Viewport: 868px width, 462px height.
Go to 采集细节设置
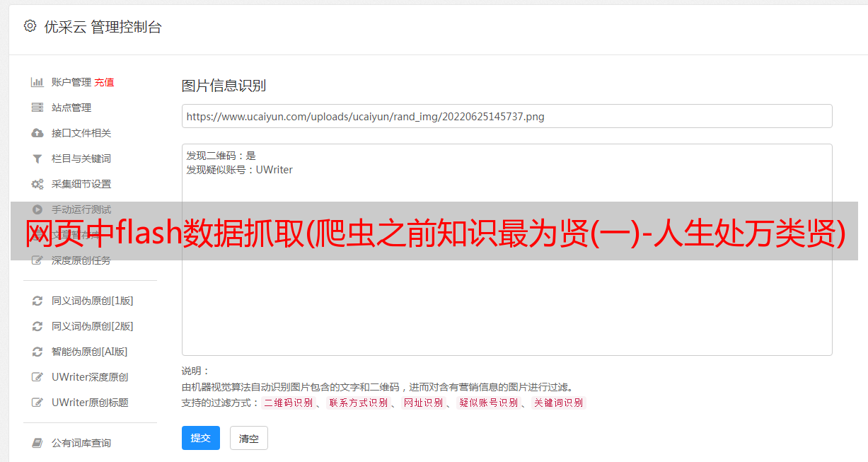point(81,184)
